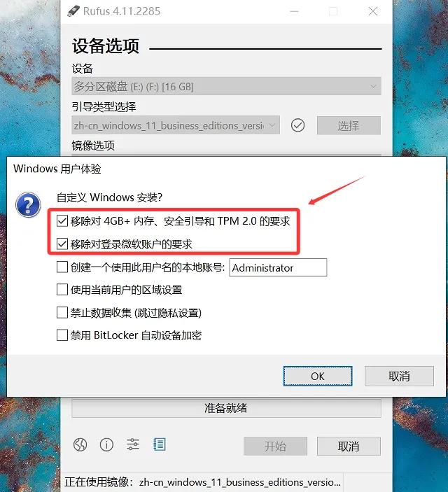The image size is (448, 492).
Task: Open the language globe icon
Action: (x=80, y=444)
